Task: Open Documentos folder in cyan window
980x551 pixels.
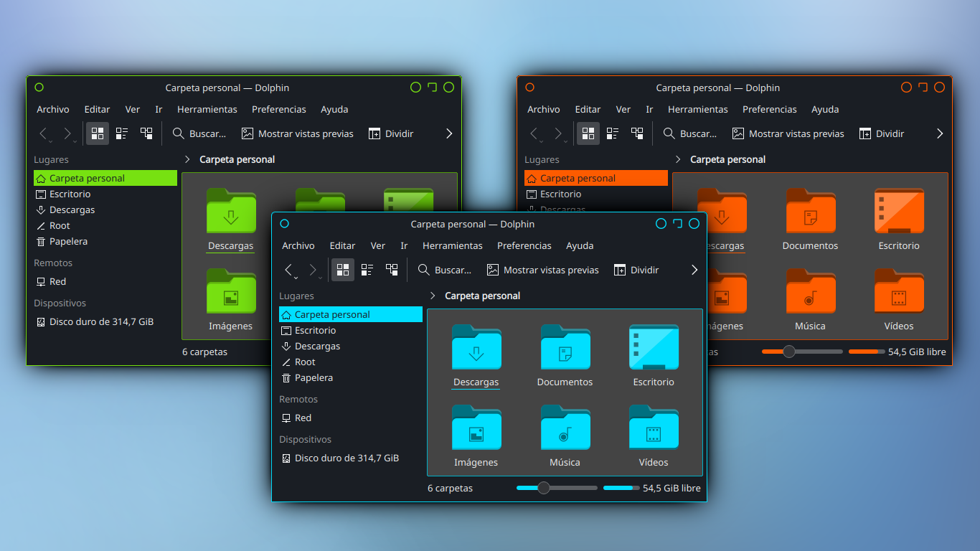Action: pyautogui.click(x=565, y=356)
